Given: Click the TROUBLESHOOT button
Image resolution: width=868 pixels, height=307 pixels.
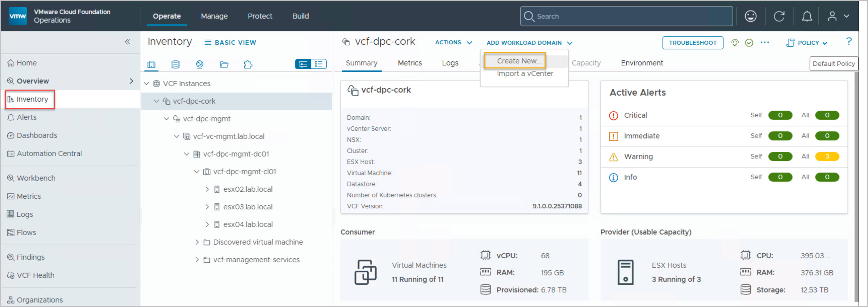Looking at the screenshot, I should click(693, 43).
